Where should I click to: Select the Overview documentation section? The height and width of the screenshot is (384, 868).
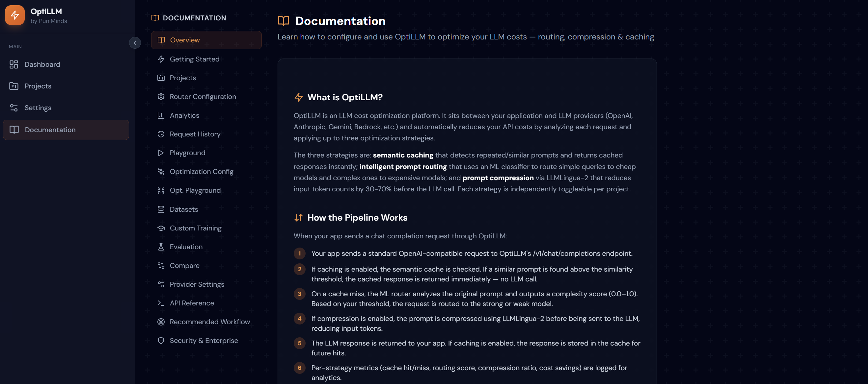pos(185,40)
